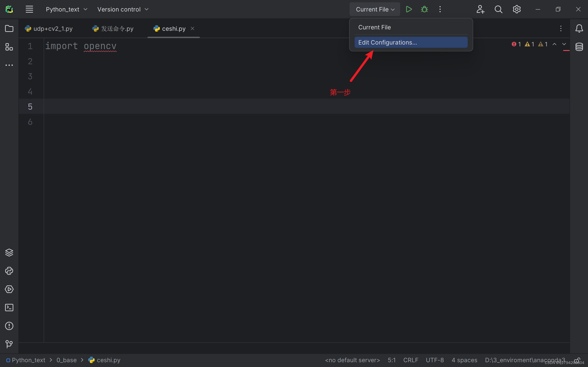Open the Structure tool window icon
Screen dimensions: 588x367
[9, 47]
